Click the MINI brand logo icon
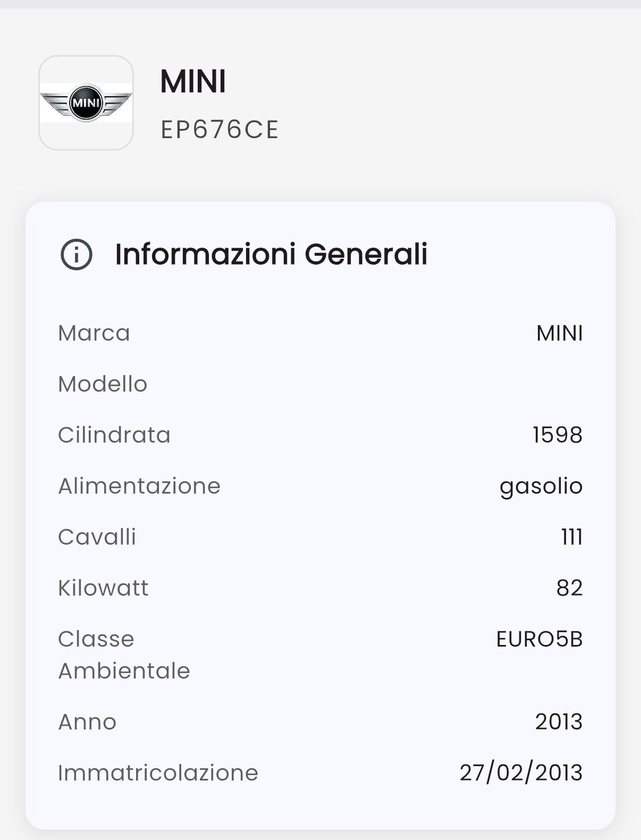This screenshot has height=840, width=641. coord(86,103)
